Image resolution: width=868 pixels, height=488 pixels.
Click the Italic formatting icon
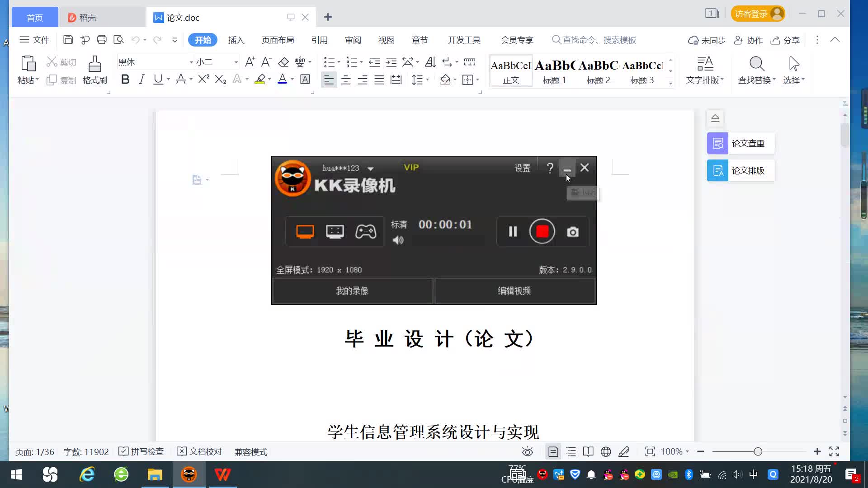pos(142,80)
